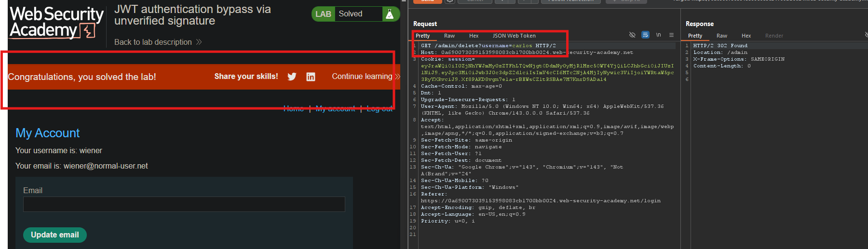This screenshot has width=868, height=249.
Task: Click the lab title 'JWT authentication bypass'
Action: tap(192, 15)
